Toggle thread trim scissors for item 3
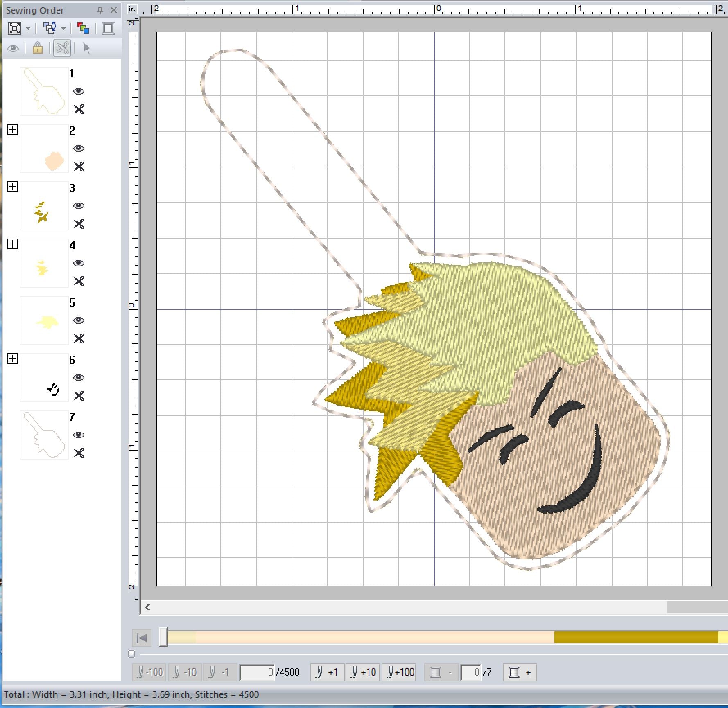728x708 pixels. click(79, 224)
